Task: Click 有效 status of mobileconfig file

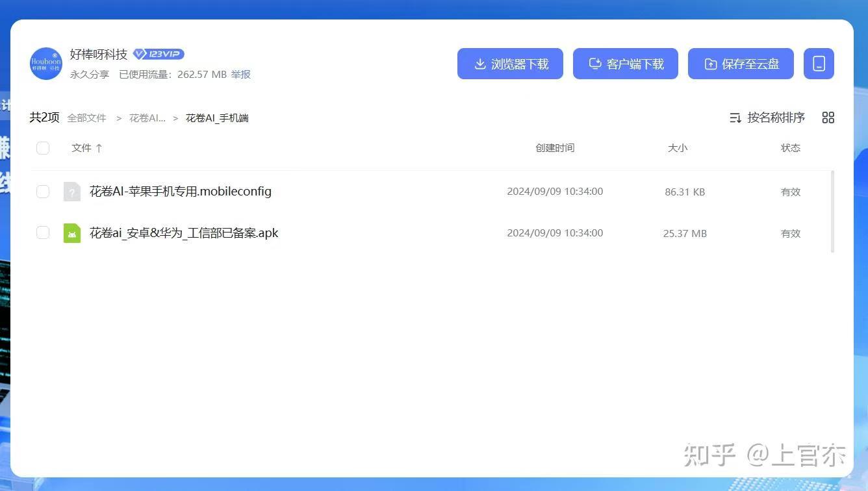Action: [791, 192]
